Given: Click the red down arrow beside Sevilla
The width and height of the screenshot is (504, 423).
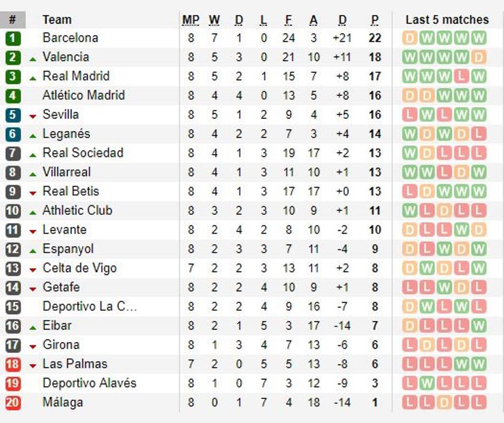Looking at the screenshot, I should 33,116.
